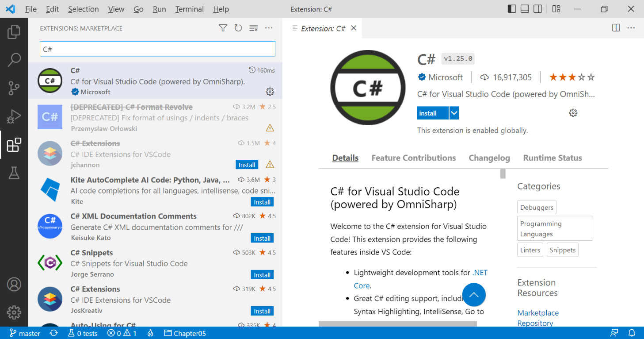The width and height of the screenshot is (644, 339).
Task: Open the Run and Debug view
Action: pos(14,116)
